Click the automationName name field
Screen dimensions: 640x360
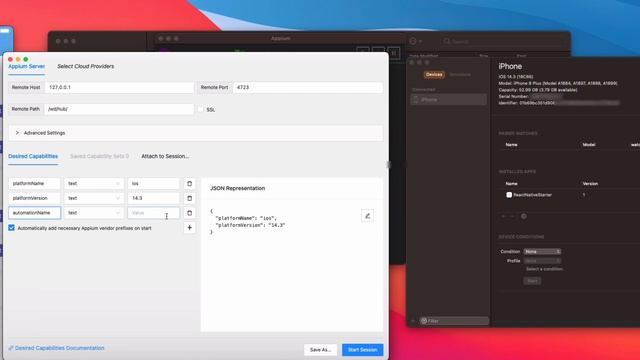point(34,213)
